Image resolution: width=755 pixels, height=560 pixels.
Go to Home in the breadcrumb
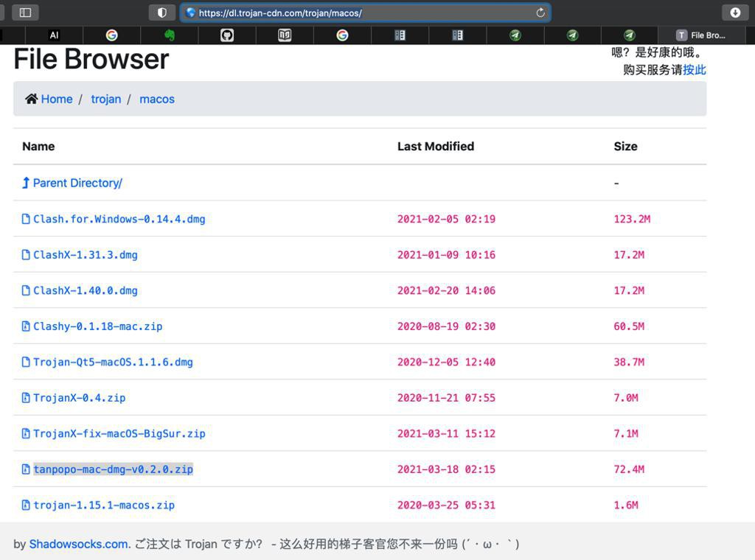(57, 99)
